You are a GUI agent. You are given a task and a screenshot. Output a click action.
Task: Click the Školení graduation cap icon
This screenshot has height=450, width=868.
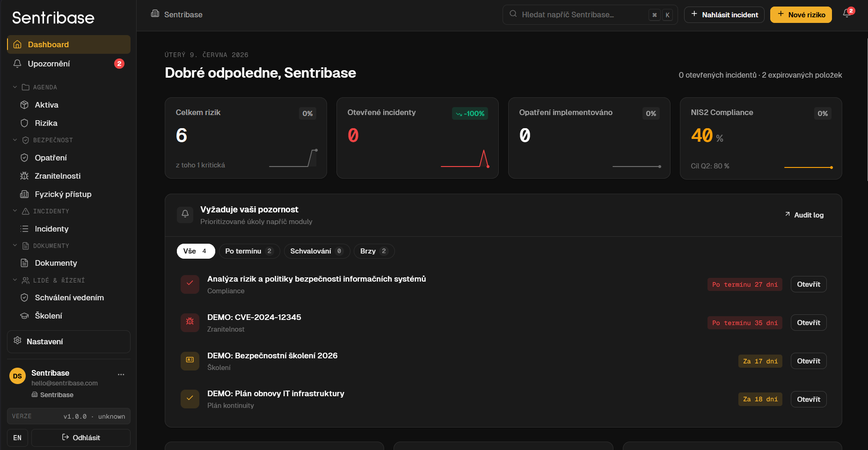click(x=24, y=316)
